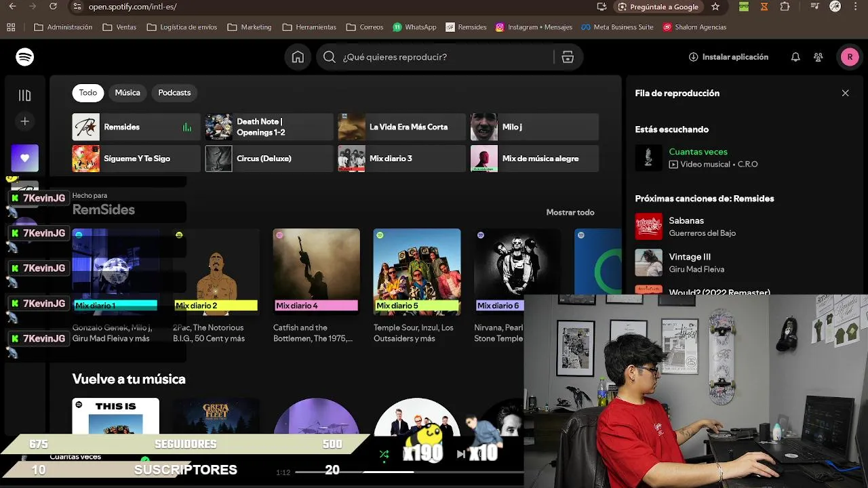This screenshot has height=488, width=868.
Task: Open Vuelve a tu música section
Action: [x=129, y=379]
